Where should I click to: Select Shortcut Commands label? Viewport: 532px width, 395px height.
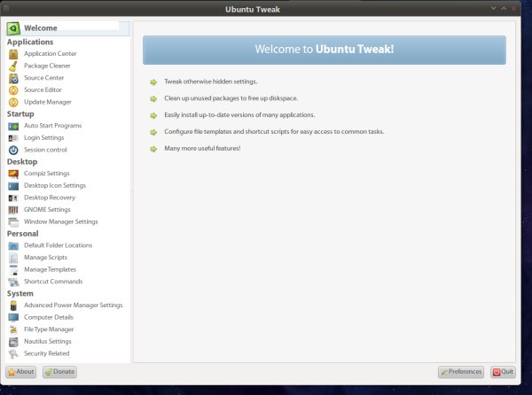53,282
